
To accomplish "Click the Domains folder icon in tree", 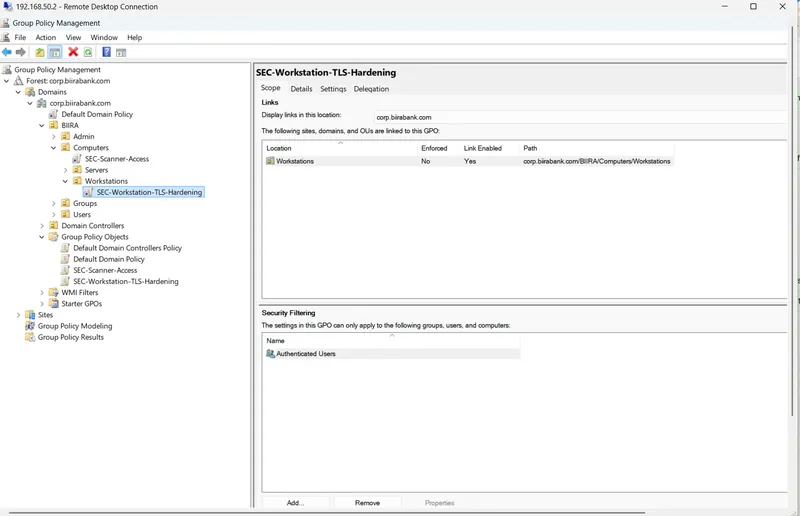I will [30, 92].
